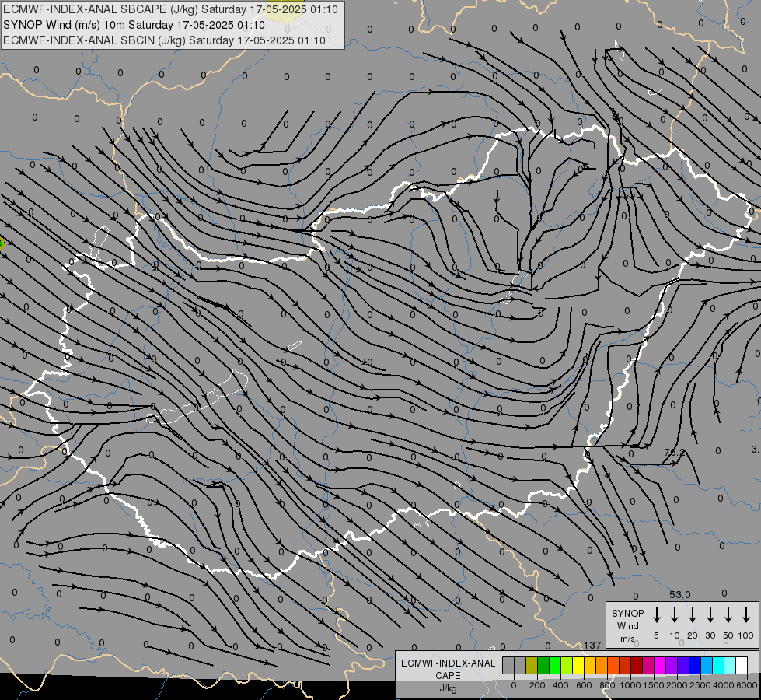Image resolution: width=761 pixels, height=700 pixels.
Task: Click the 100 m/s wind arrow in legend
Action: click(746, 615)
